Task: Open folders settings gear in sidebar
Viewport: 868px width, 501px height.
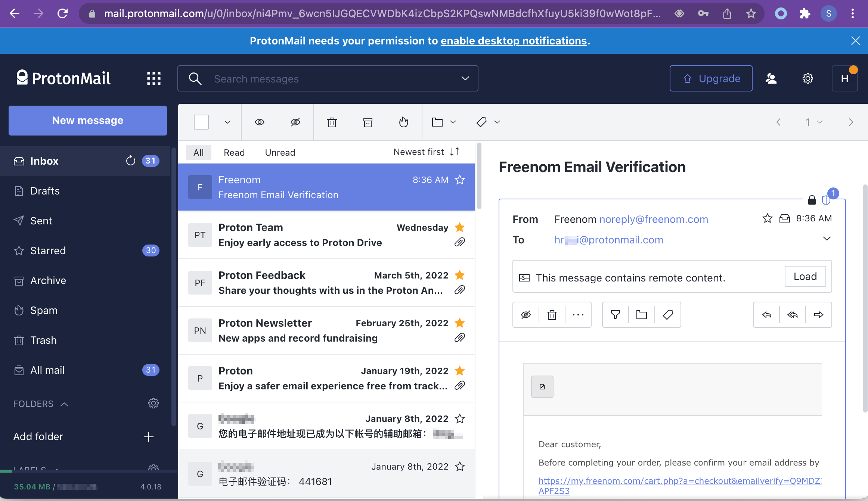Action: 154,404
